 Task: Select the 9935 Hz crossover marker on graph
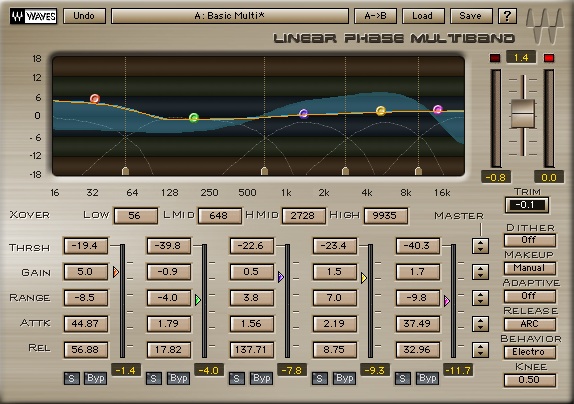(x=418, y=171)
